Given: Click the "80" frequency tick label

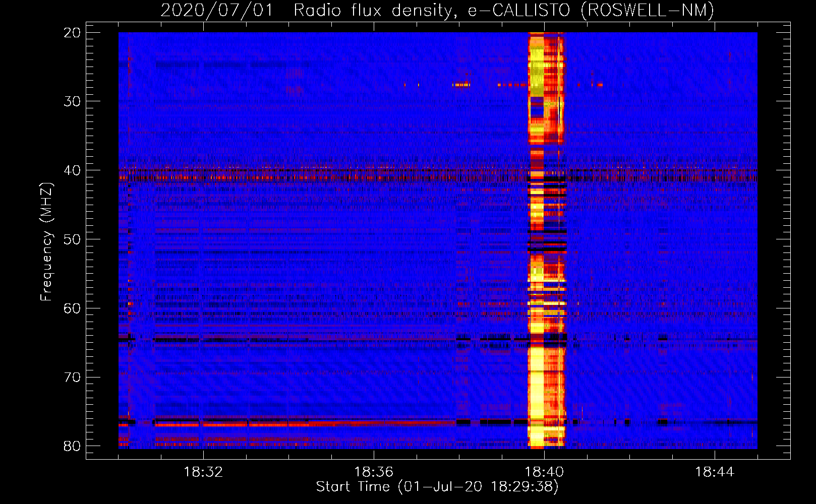Looking at the screenshot, I should click(x=73, y=446).
